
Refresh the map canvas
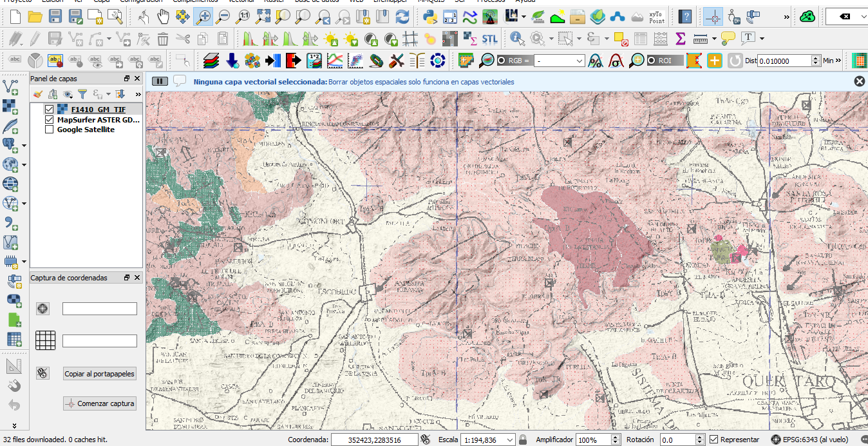coord(402,17)
